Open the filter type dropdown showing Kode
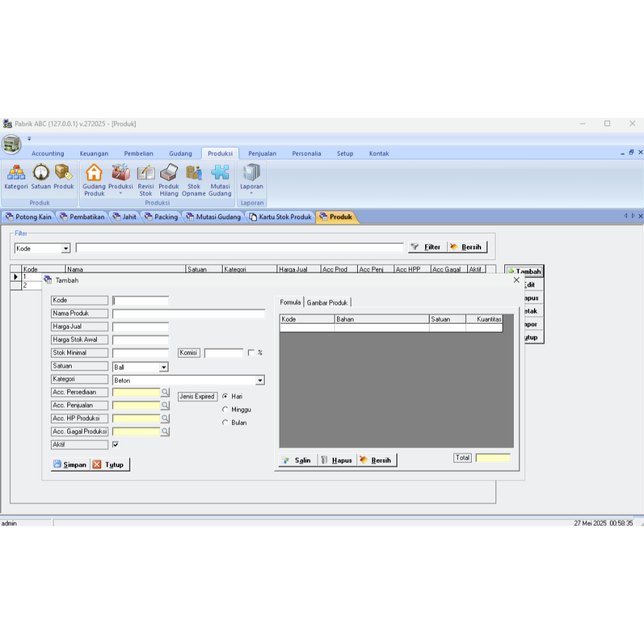Viewport: 644px width, 644px height. pyautogui.click(x=65, y=248)
